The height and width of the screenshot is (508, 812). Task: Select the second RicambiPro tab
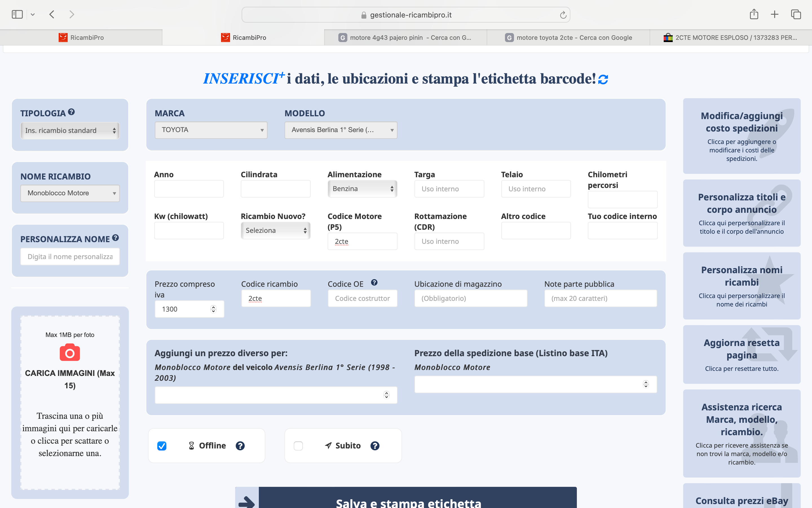click(244, 38)
